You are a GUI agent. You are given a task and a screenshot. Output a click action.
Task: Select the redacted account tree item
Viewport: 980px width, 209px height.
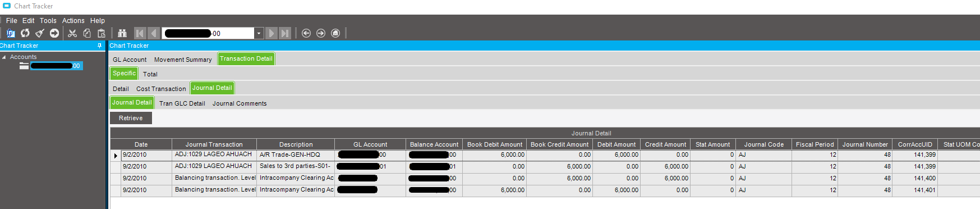(57, 66)
